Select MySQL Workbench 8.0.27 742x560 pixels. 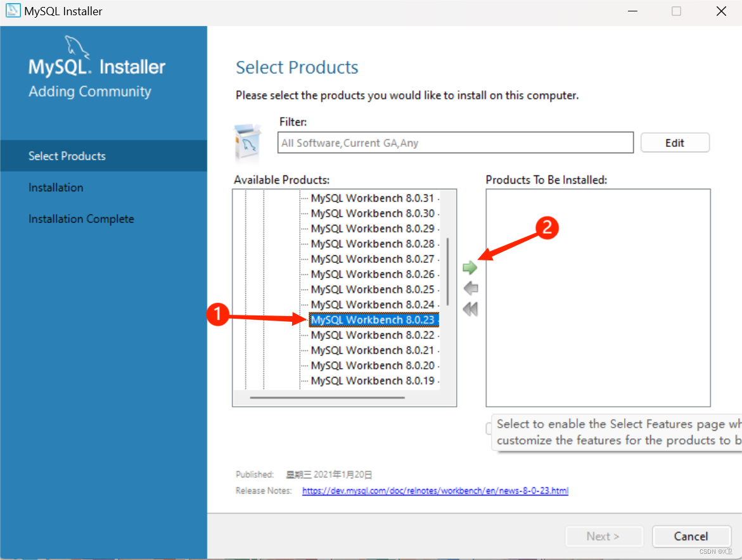pyautogui.click(x=373, y=259)
